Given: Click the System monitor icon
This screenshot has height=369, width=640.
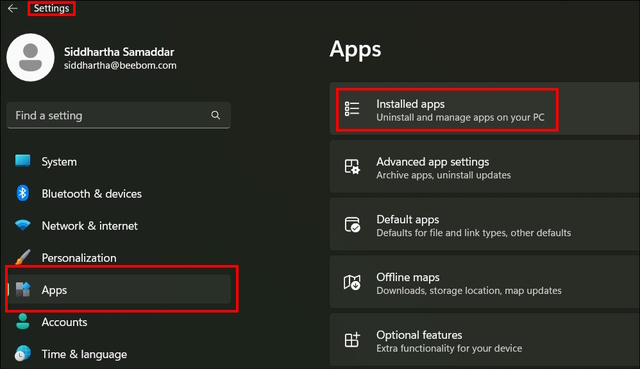Looking at the screenshot, I should [22, 161].
